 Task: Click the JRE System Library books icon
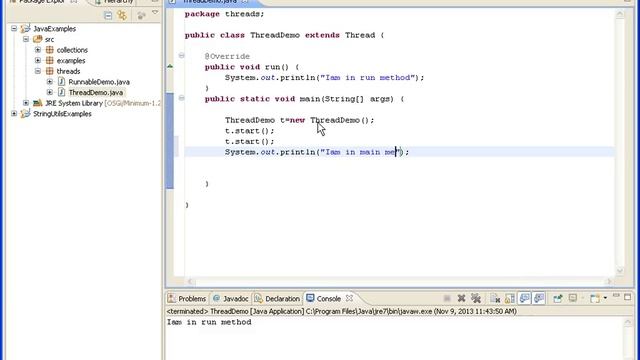pos(38,103)
